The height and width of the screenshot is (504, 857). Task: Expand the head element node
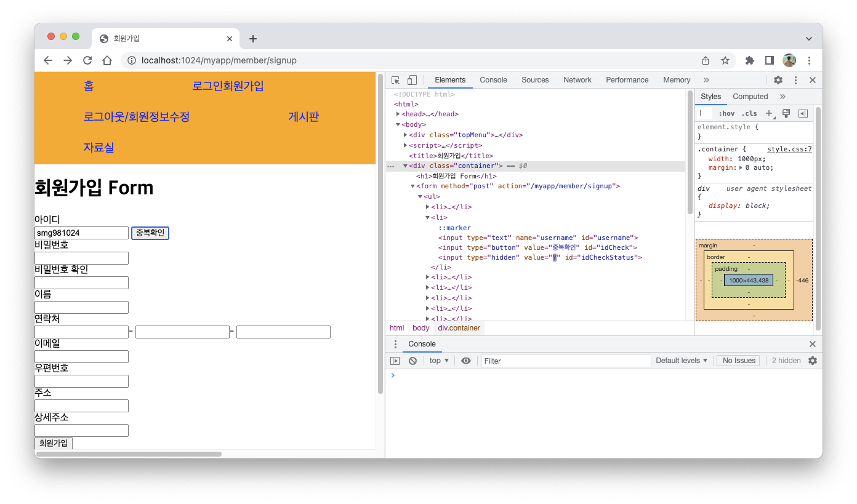click(398, 114)
